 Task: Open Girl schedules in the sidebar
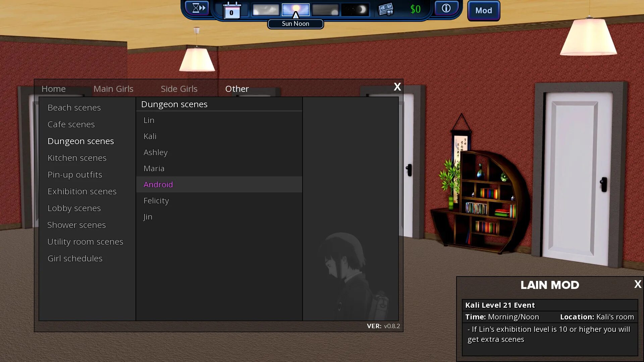tap(75, 258)
